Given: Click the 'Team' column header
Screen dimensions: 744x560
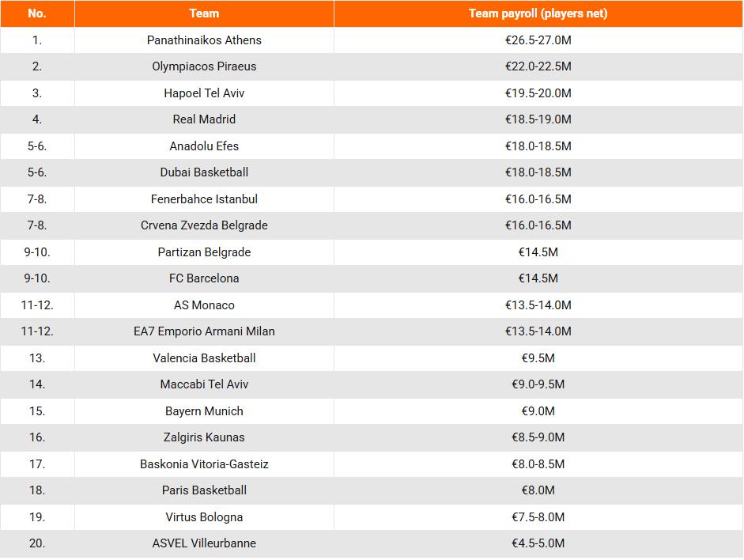Looking at the screenshot, I should click(204, 13).
